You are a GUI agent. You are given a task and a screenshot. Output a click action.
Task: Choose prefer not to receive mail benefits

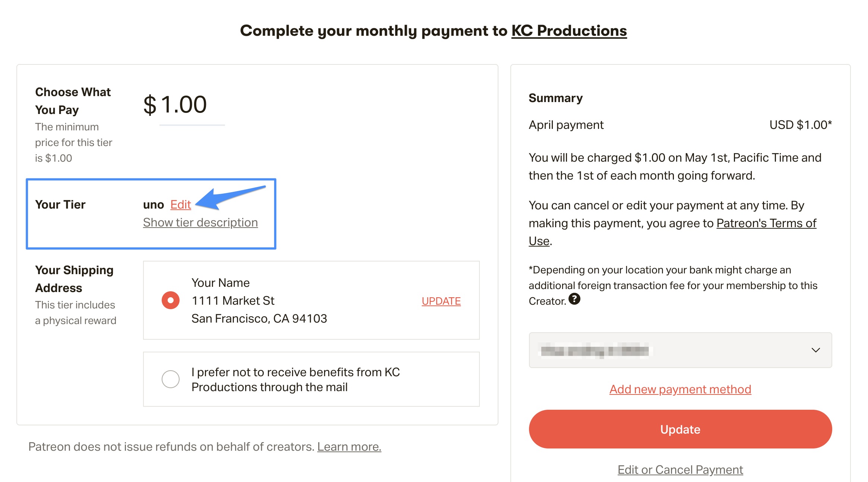[171, 379]
